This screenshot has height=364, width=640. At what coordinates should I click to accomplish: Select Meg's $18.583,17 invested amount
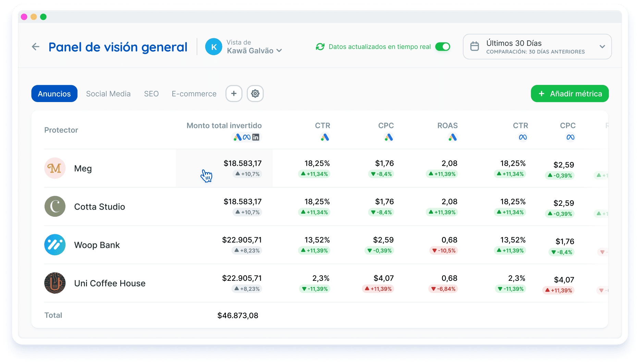point(243,163)
